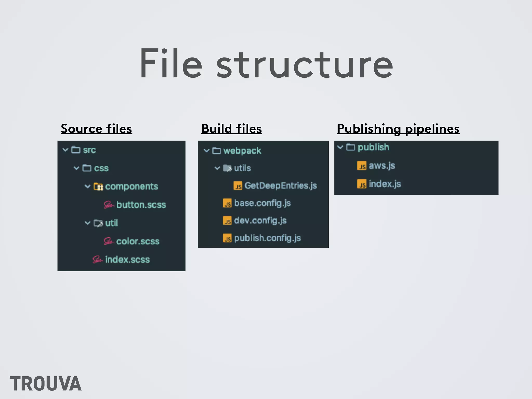Open the dev.config.js file
The height and width of the screenshot is (399, 532).
coord(260,221)
